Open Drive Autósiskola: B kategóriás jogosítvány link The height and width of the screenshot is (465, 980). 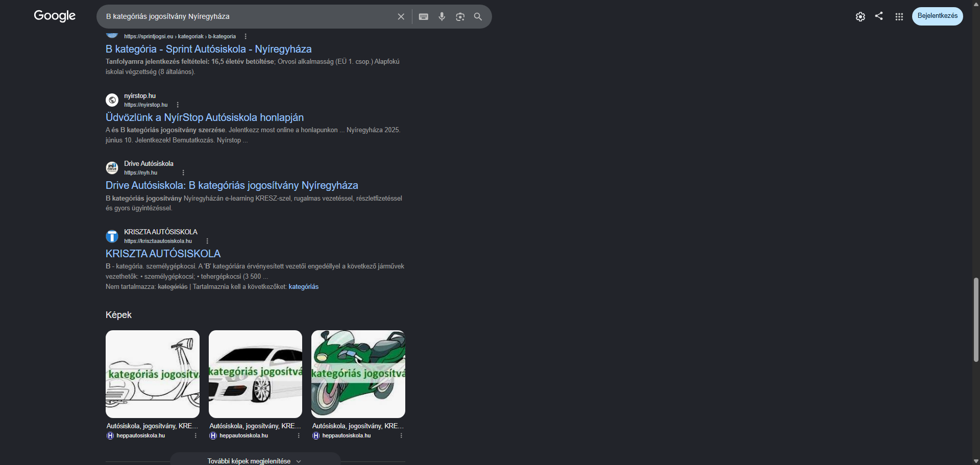232,185
